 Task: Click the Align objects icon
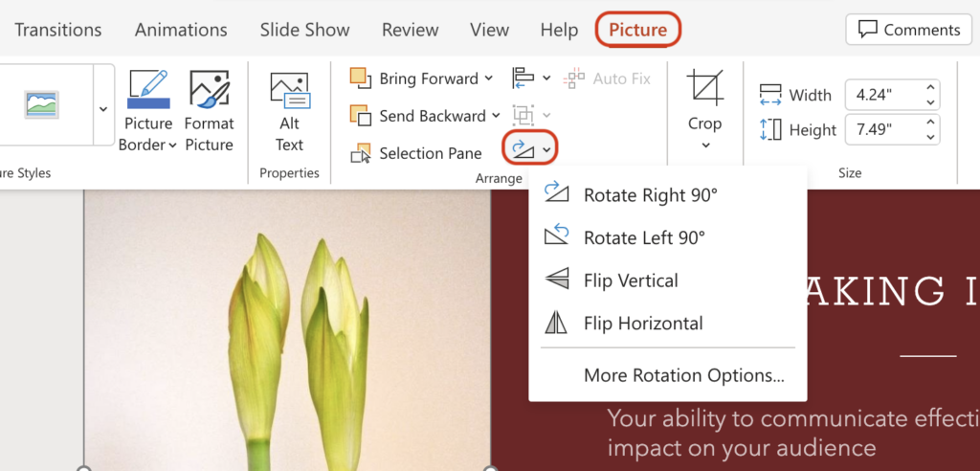point(523,78)
